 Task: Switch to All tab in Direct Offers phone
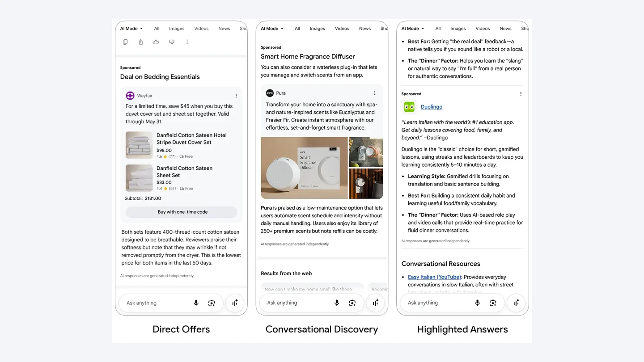(157, 29)
